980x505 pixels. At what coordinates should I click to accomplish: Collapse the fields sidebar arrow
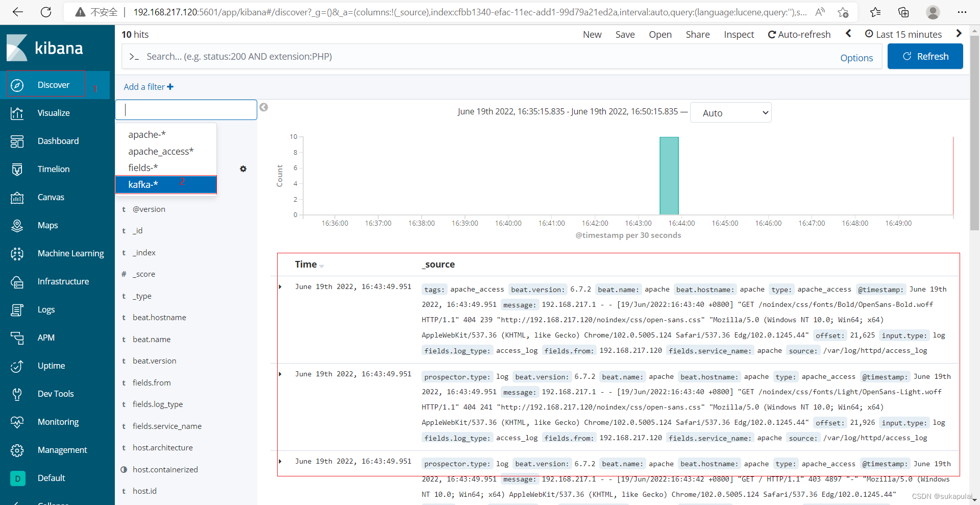pos(264,107)
